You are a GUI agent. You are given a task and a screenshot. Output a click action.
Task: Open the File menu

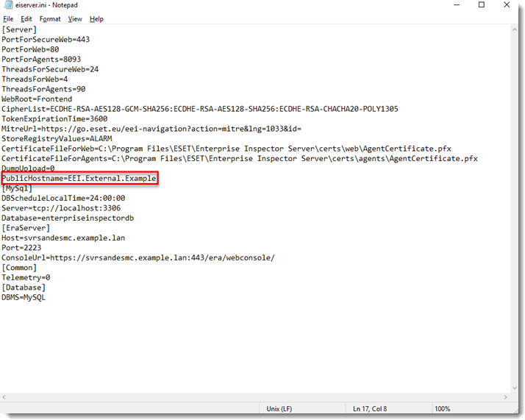pos(8,19)
